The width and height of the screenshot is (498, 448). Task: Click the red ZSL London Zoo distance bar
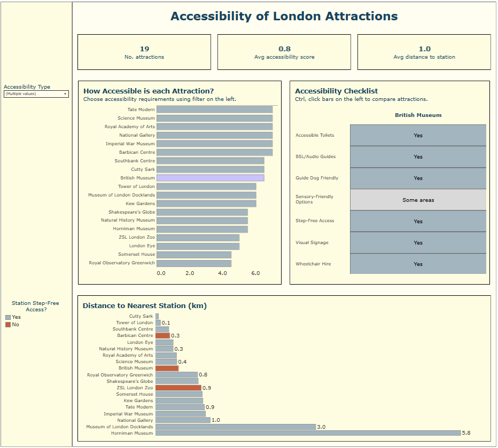pos(178,388)
